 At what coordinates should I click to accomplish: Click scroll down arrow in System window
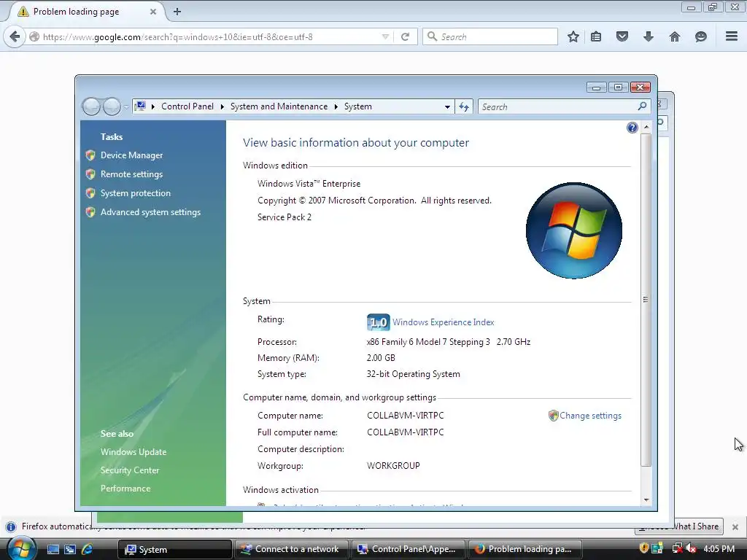(x=646, y=500)
